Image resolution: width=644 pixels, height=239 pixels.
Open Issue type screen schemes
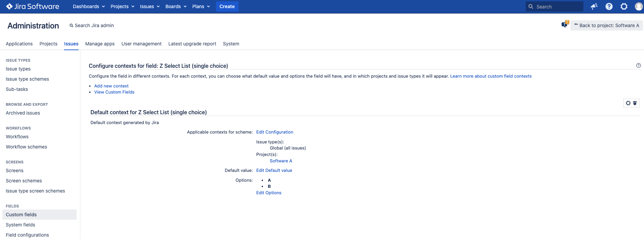tap(36, 191)
